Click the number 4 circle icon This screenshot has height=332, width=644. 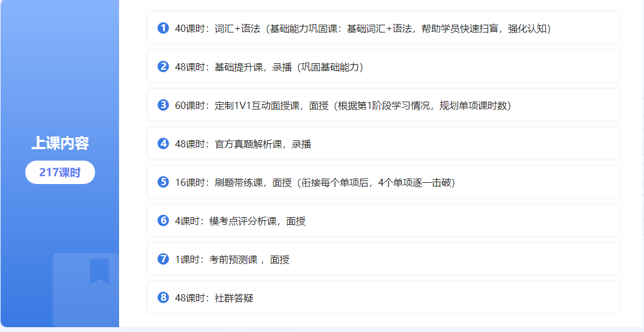(x=163, y=144)
